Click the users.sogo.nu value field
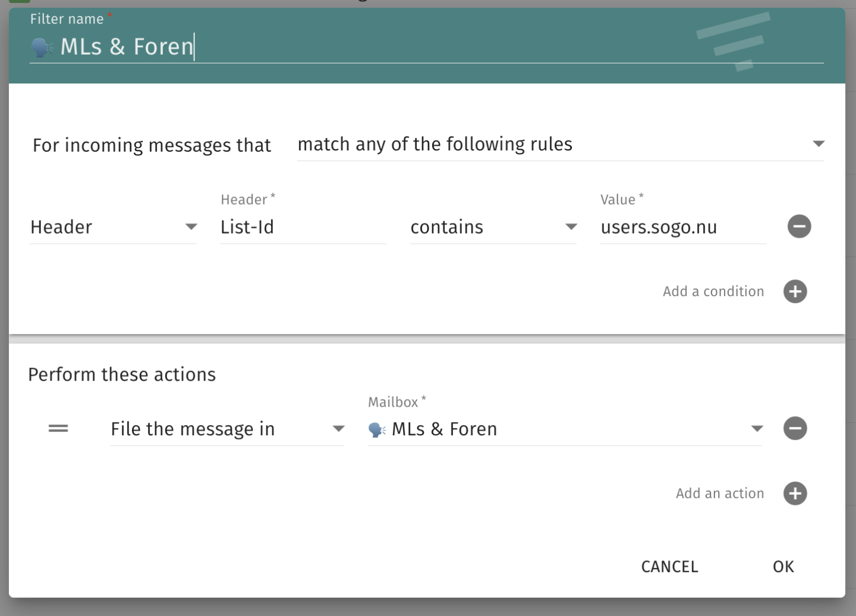This screenshot has height=616, width=856. 684,227
